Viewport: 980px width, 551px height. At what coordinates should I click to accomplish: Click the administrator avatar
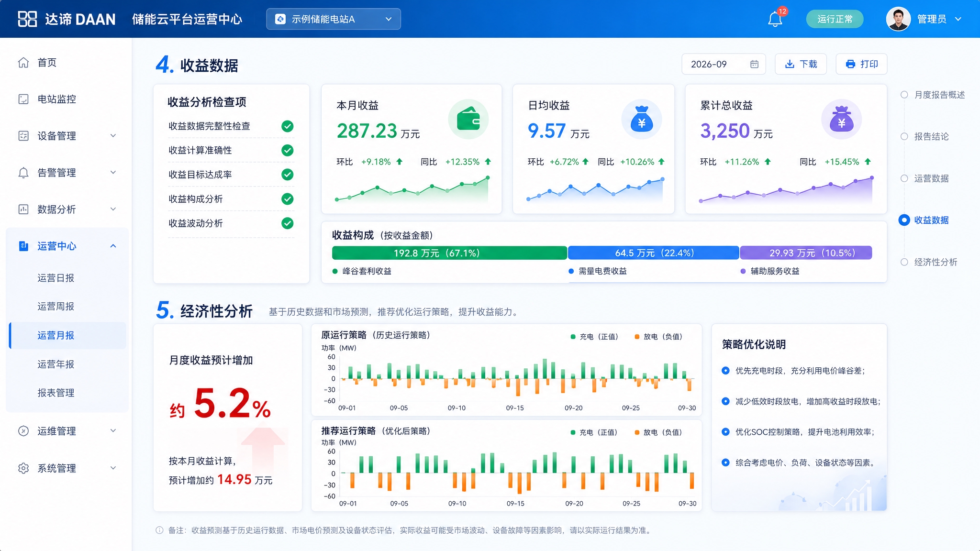click(898, 19)
